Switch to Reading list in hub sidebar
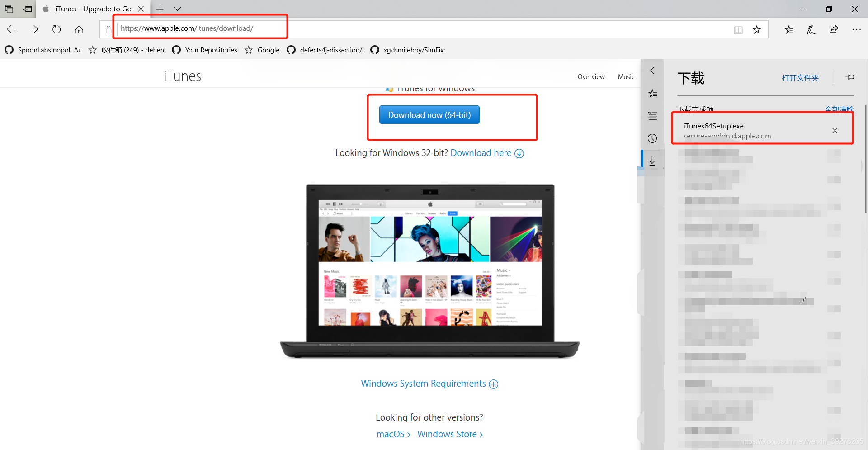 click(652, 116)
